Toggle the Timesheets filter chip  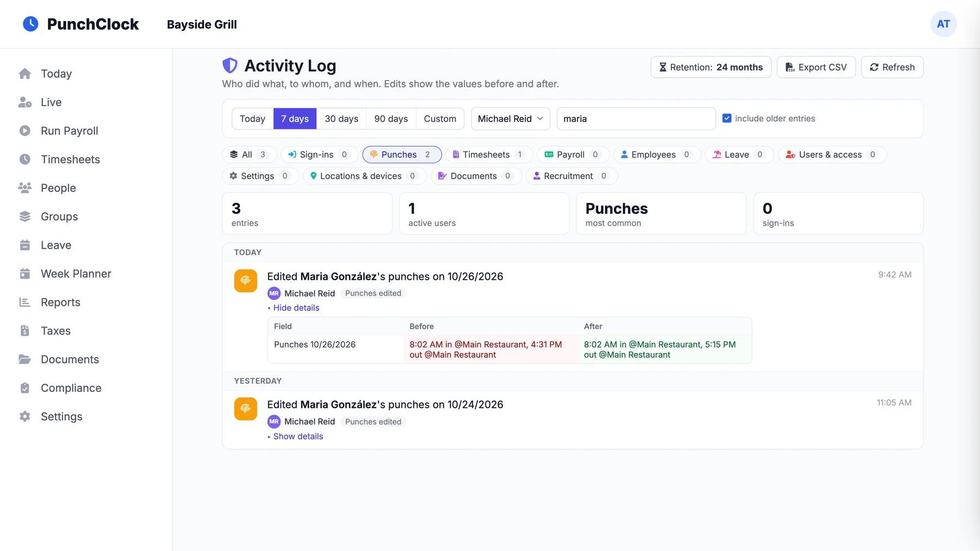click(x=489, y=155)
